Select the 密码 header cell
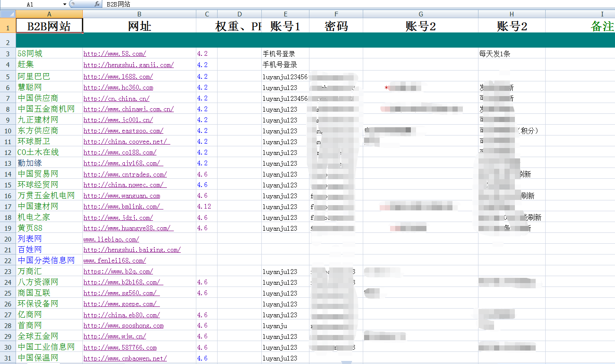 pos(336,26)
